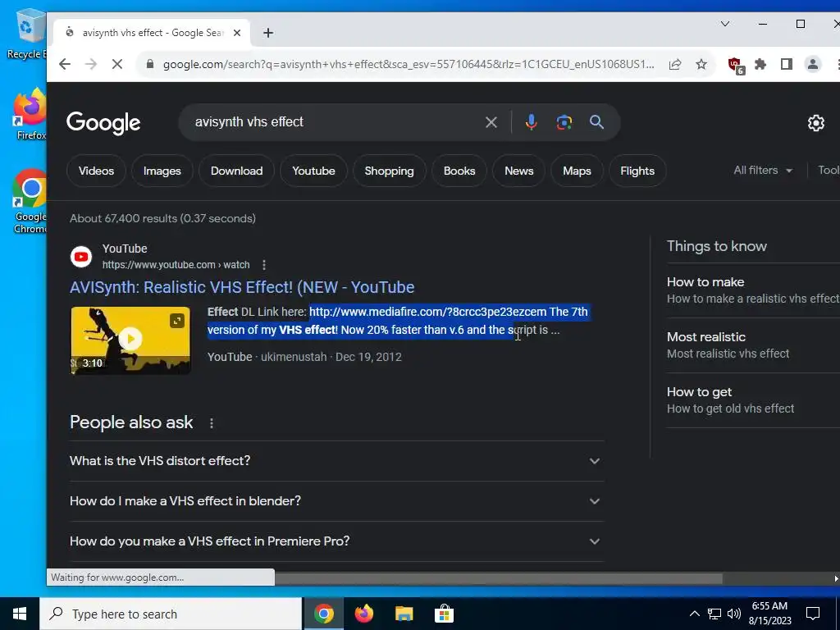
Task: Go back using the browser back arrow
Action: [65, 64]
